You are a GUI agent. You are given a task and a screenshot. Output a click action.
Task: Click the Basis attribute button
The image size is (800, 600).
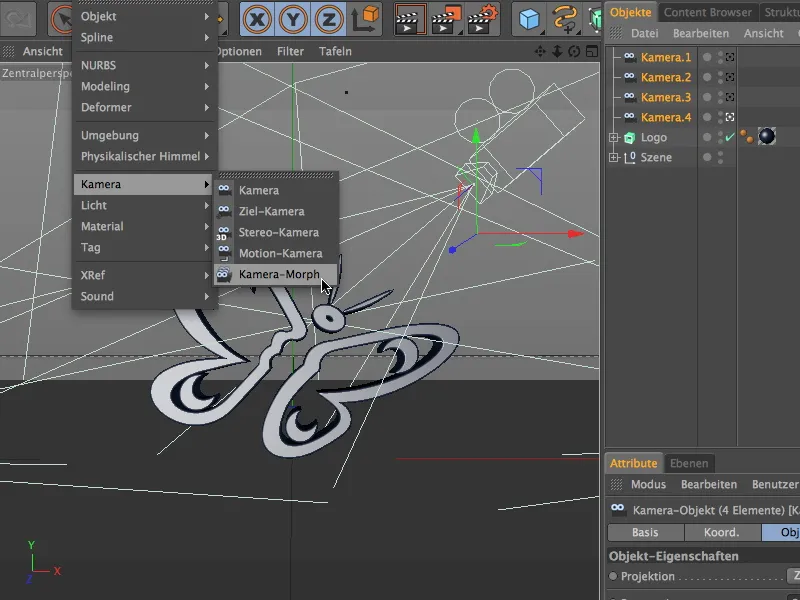(645, 532)
